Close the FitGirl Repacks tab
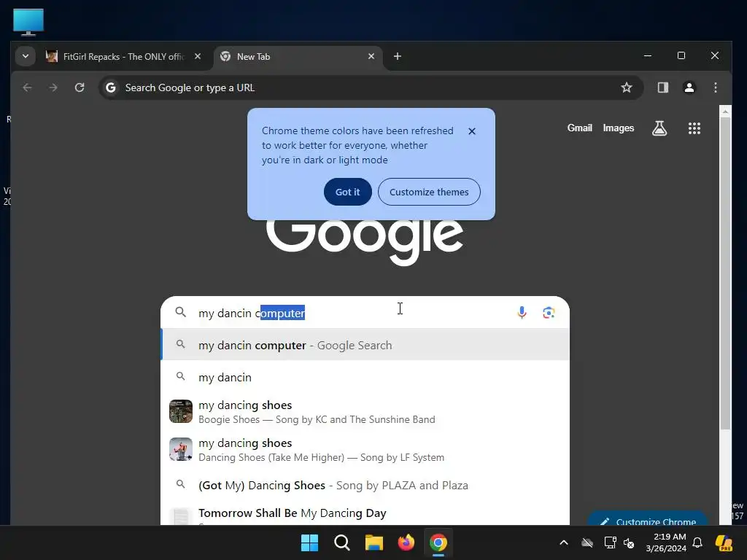Image resolution: width=747 pixels, height=560 pixels. point(198,56)
